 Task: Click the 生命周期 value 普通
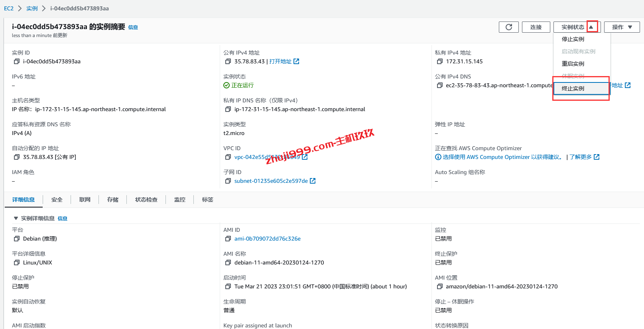pyautogui.click(x=229, y=310)
